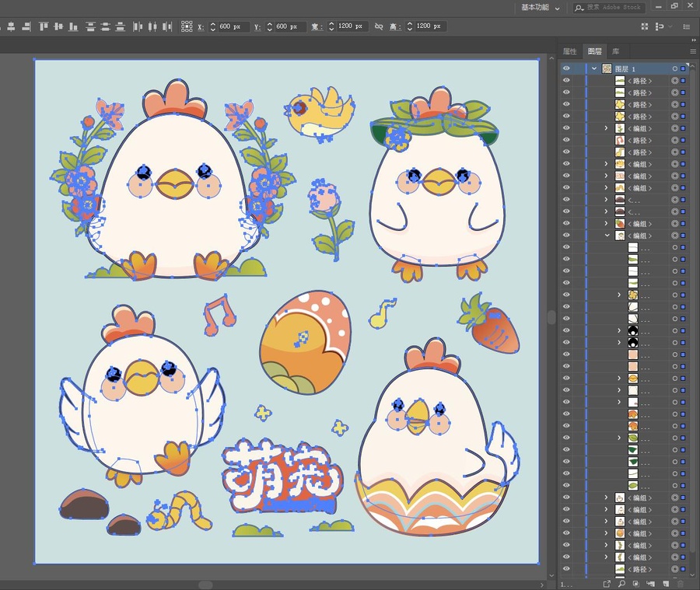This screenshot has width=700, height=590.
Task: Click the horizontal distribute right icon
Action: 167,26
